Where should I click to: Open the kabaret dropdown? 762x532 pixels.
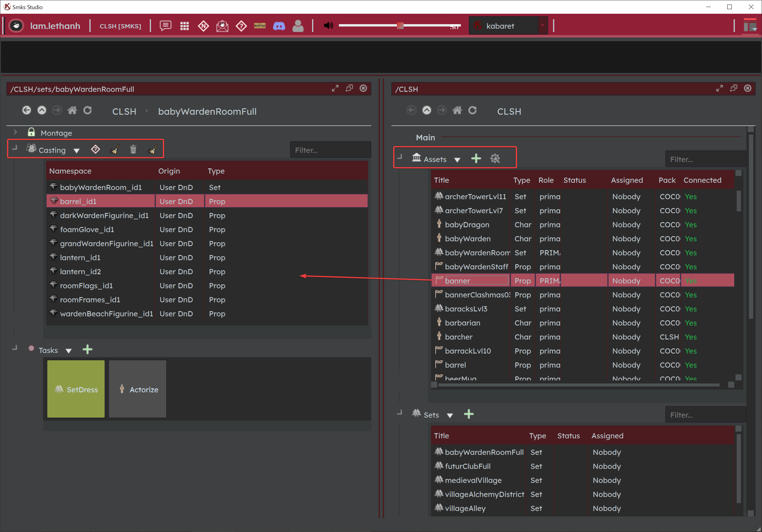pyautogui.click(x=508, y=26)
